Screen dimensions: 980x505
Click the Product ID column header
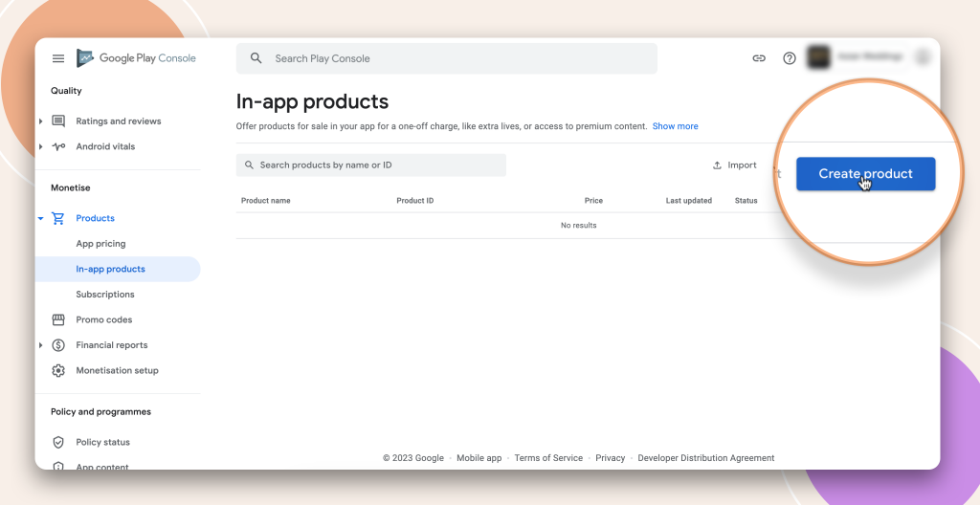click(415, 201)
